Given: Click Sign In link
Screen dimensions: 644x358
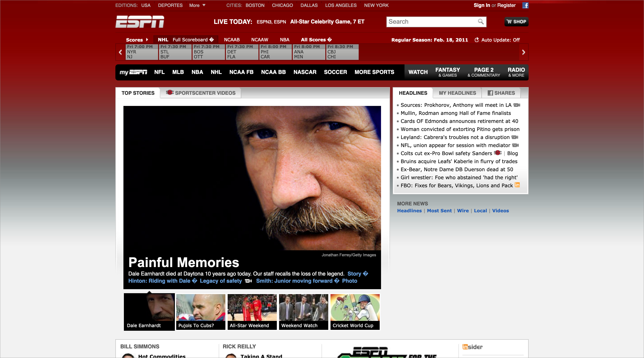Looking at the screenshot, I should tap(482, 5).
